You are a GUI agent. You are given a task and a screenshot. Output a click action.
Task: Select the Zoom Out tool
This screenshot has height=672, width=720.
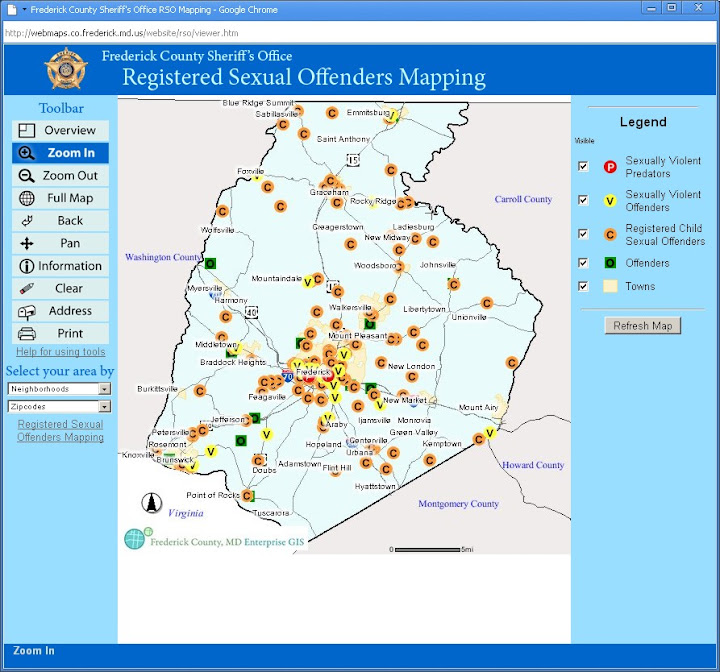(60, 176)
